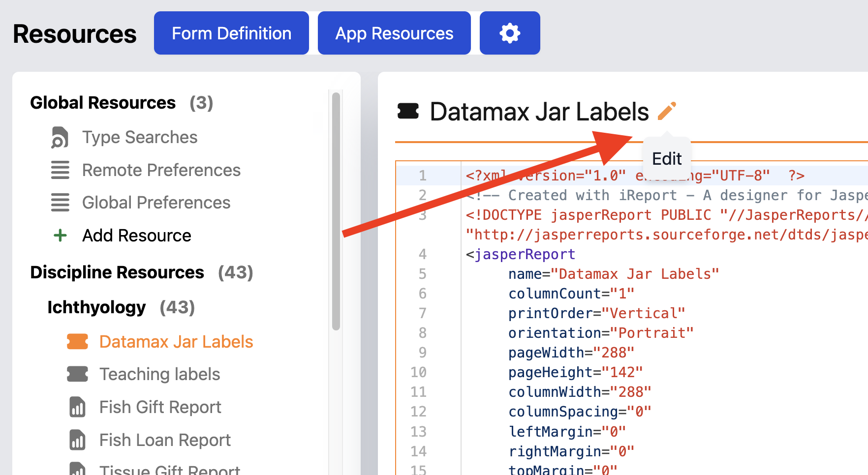Collapse the Ichthyology group
868x475 pixels.
[x=96, y=307]
